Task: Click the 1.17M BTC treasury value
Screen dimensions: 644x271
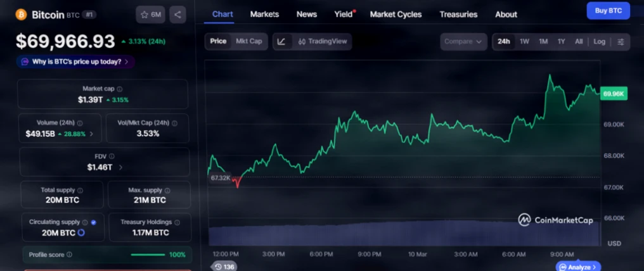Action: pos(150,233)
